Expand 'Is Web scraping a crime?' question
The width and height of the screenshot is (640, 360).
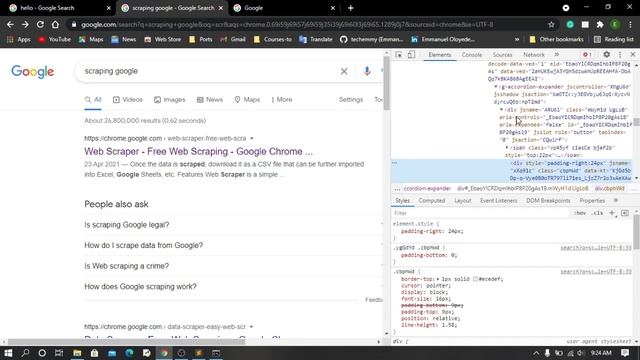(x=233, y=266)
